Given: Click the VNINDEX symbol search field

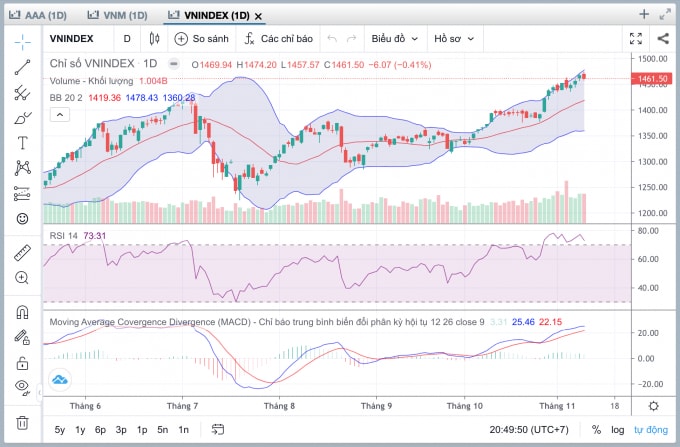Looking at the screenshot, I should (x=72, y=39).
